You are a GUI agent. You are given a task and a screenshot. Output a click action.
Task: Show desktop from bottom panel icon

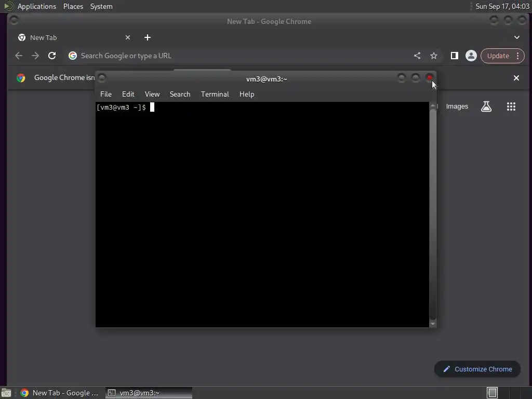tap(6, 393)
